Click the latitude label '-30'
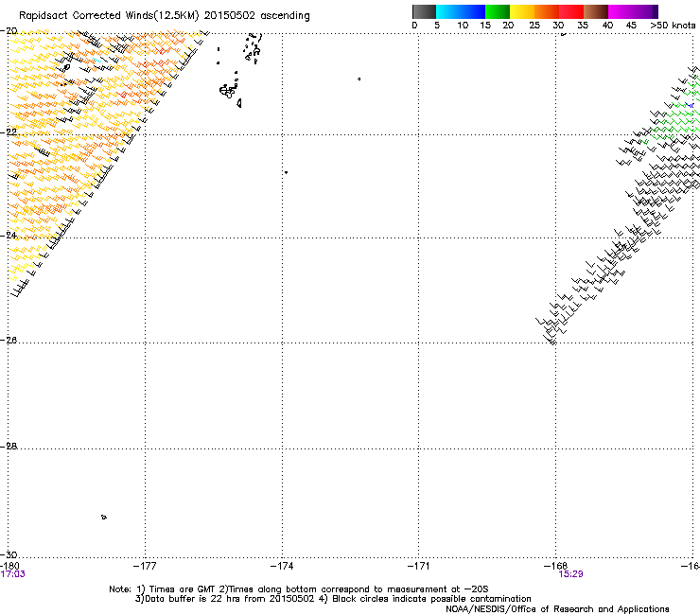Screen dimensions: 700x615 (x=9, y=554)
